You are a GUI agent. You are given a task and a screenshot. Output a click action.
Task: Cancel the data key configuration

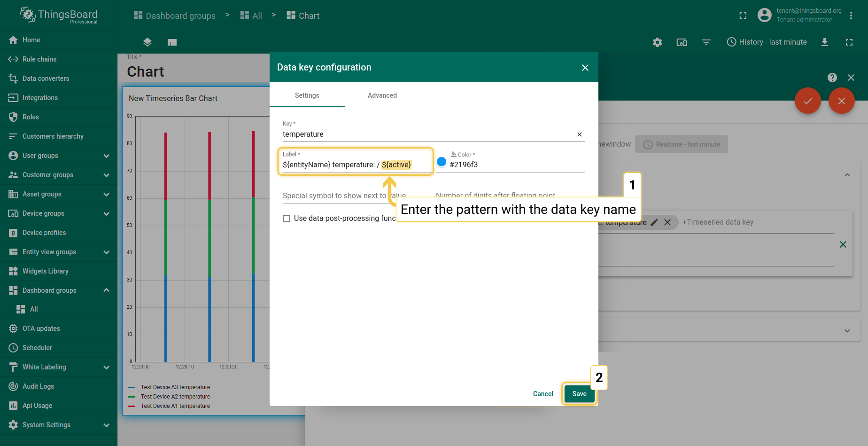(x=543, y=394)
